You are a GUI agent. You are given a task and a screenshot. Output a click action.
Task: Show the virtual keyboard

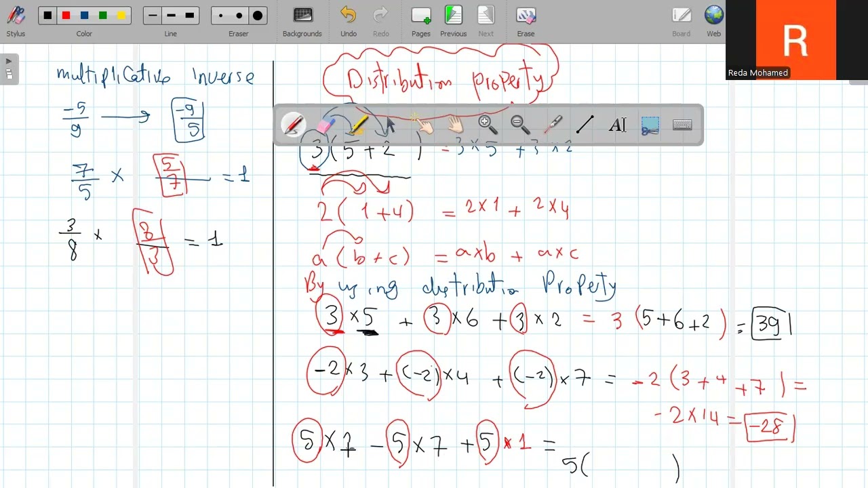pyautogui.click(x=682, y=125)
